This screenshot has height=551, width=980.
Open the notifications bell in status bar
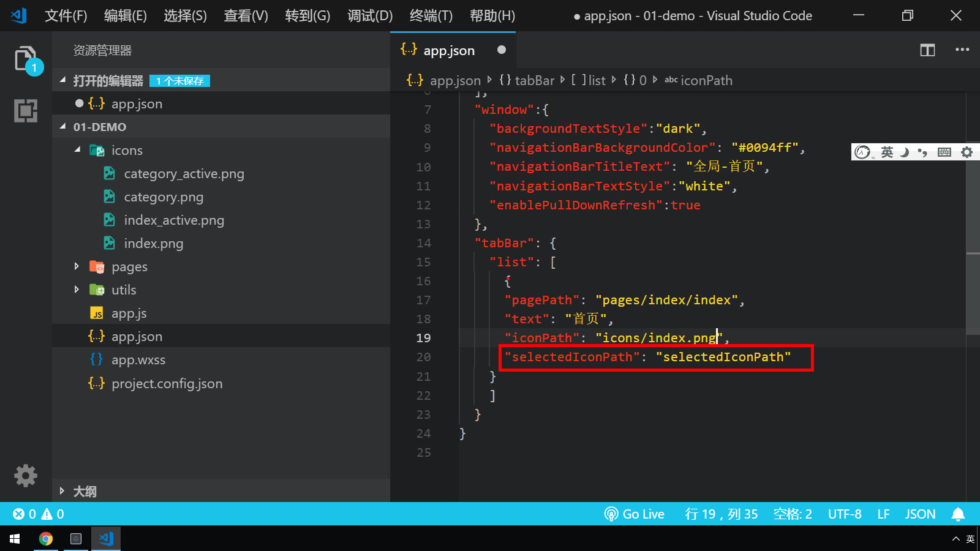pyautogui.click(x=958, y=514)
